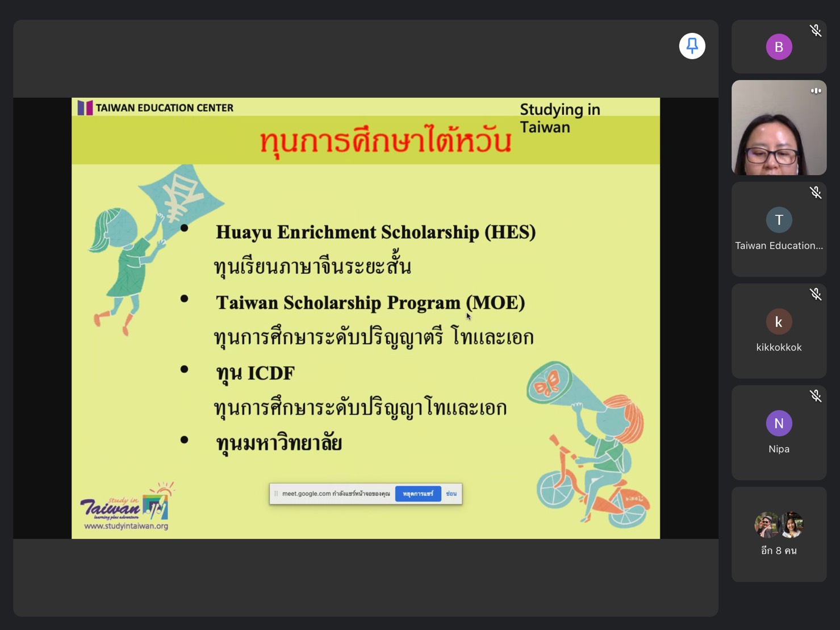Click the www.studyintaiwan.org link
The height and width of the screenshot is (630, 840).
pyautogui.click(x=126, y=526)
